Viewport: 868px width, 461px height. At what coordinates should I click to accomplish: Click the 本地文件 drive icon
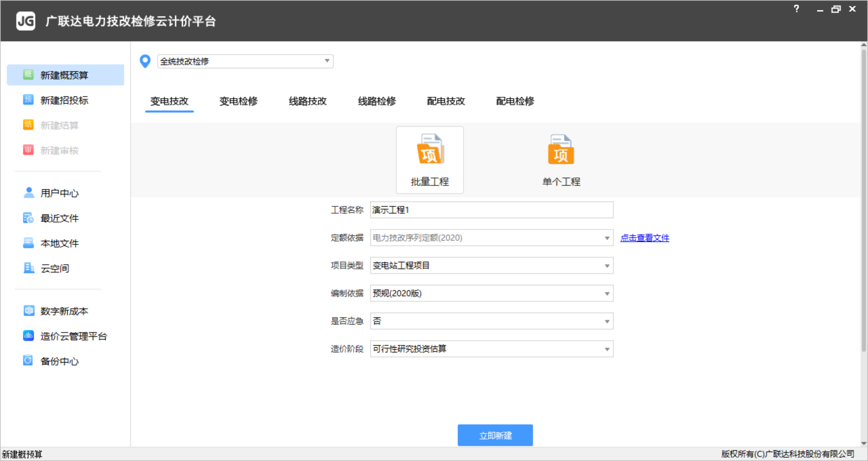[28, 243]
